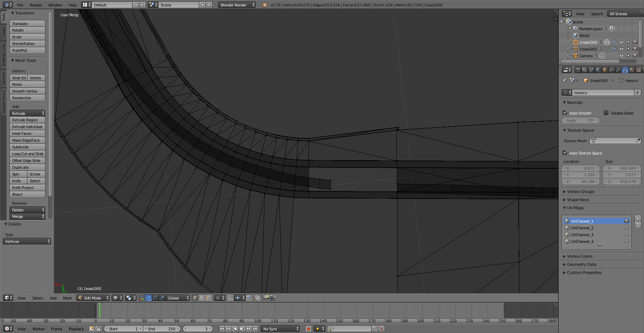The image size is (644, 333).
Task: Click the Subdivide button
Action: click(x=27, y=147)
